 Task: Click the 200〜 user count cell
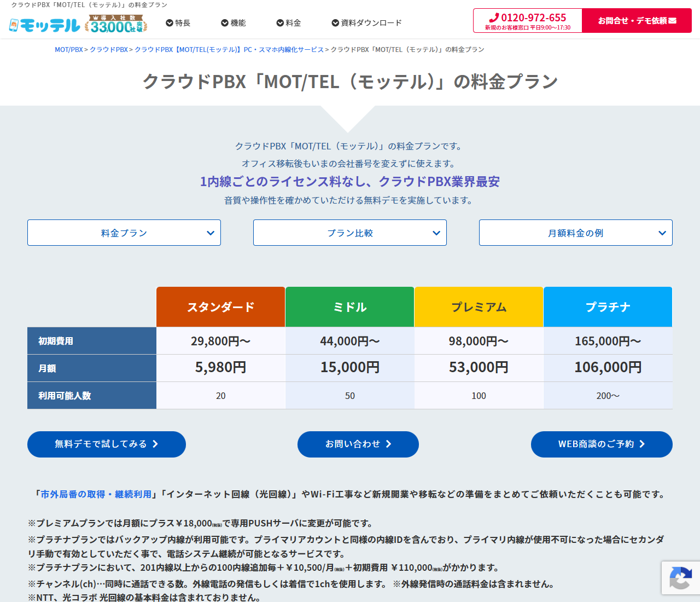pyautogui.click(x=608, y=396)
